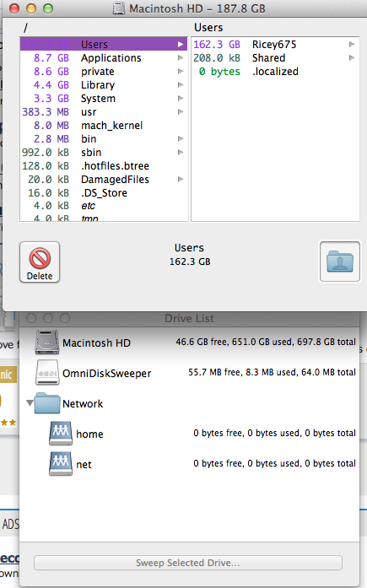Image resolution: width=367 pixels, height=588 pixels.
Task: Click the 383.3 MB size value
Action: (x=46, y=111)
